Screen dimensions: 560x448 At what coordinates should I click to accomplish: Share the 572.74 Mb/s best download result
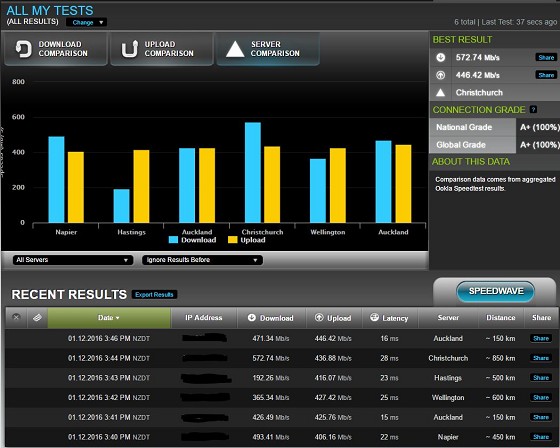pyautogui.click(x=546, y=58)
